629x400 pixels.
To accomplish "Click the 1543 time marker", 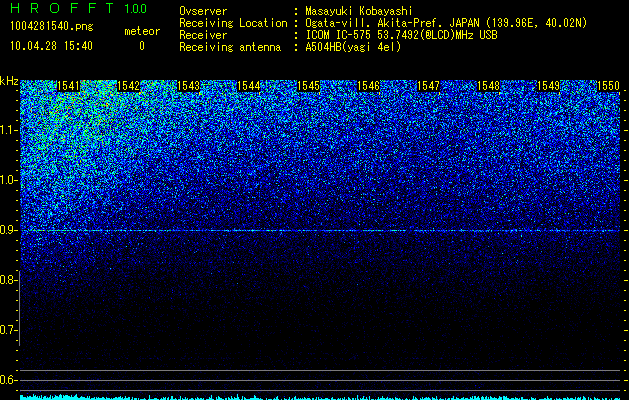I will click(x=189, y=86).
